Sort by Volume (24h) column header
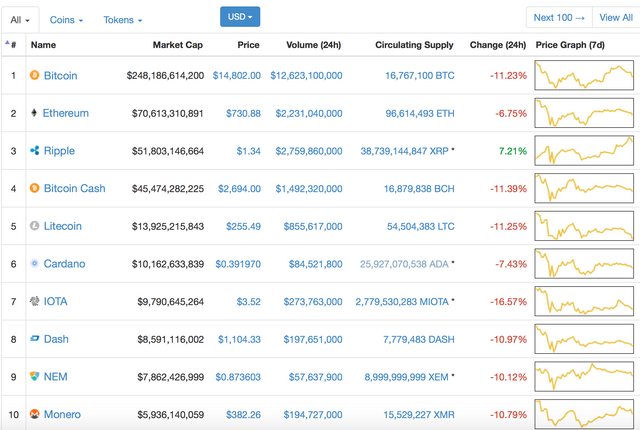The width and height of the screenshot is (640, 430). (x=313, y=45)
